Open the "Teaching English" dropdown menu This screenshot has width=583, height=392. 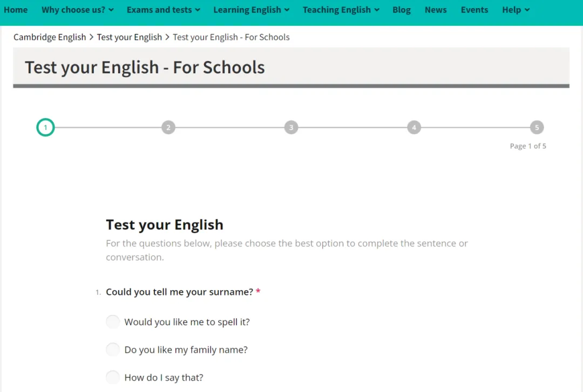[x=341, y=10]
